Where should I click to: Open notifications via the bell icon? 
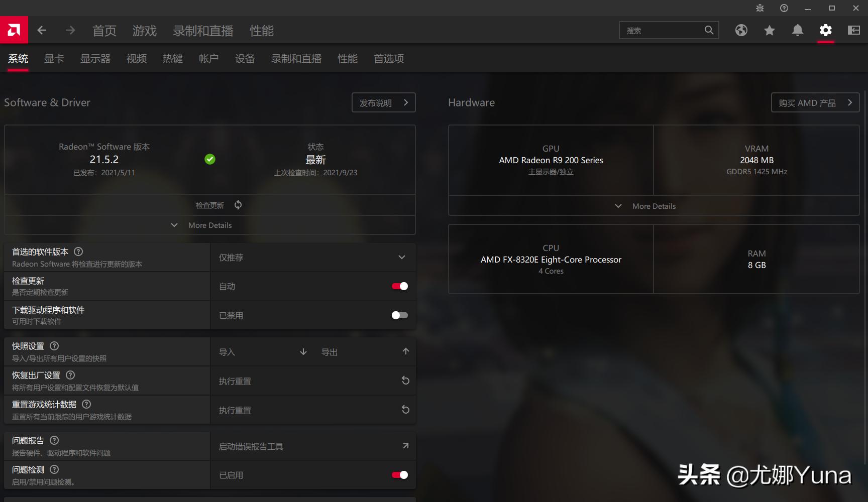[x=797, y=30]
